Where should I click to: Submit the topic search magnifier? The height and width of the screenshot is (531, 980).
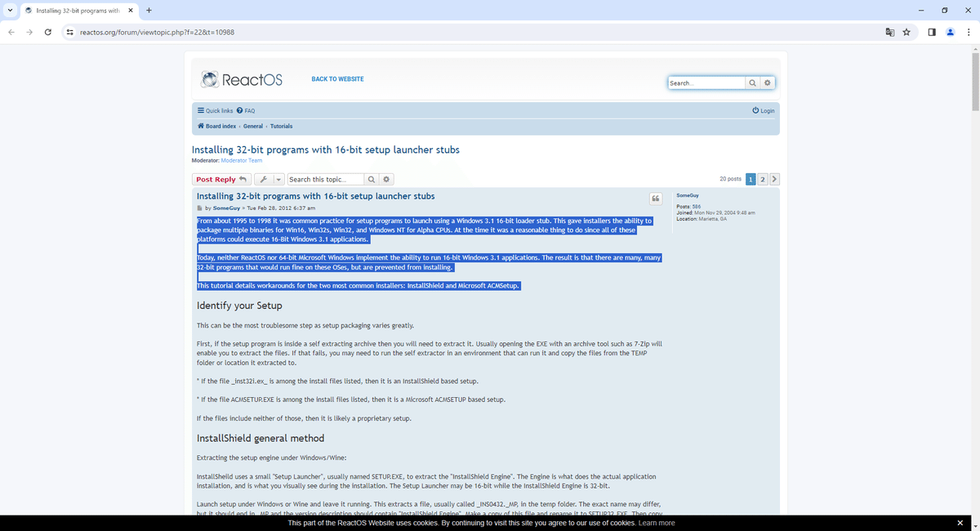tap(372, 179)
